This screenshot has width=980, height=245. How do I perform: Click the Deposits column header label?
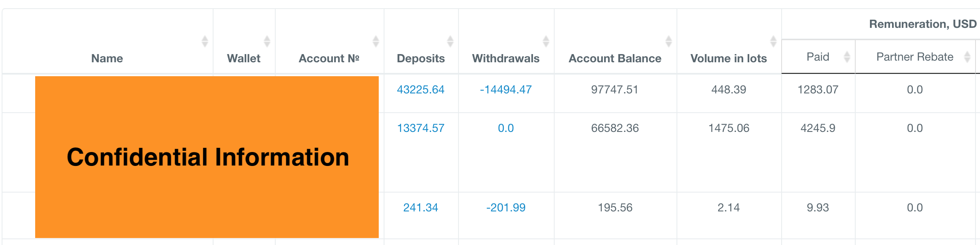tap(421, 59)
